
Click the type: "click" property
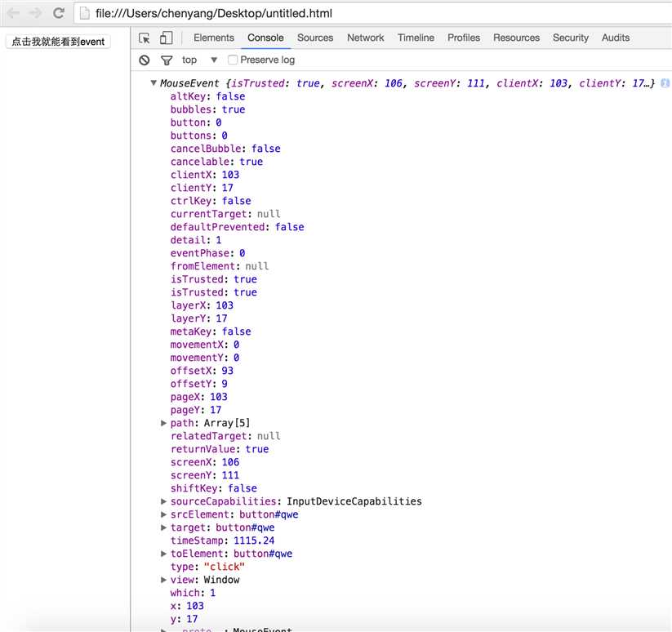(x=207, y=567)
